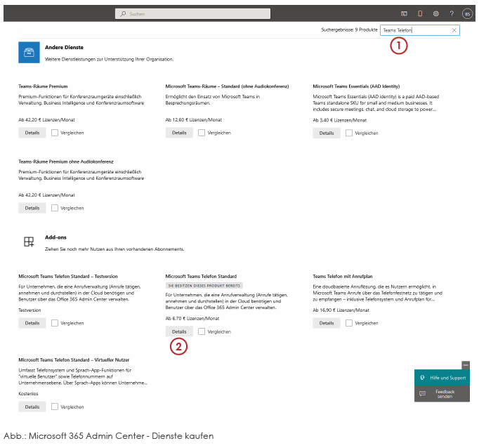Image resolution: width=479 pixels, height=448 pixels.
Task: Minimize the help and feedback widget
Action: pos(466,365)
